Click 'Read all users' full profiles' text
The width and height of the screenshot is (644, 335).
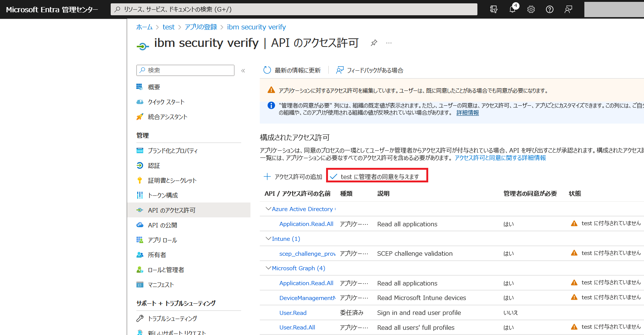tap(416, 328)
